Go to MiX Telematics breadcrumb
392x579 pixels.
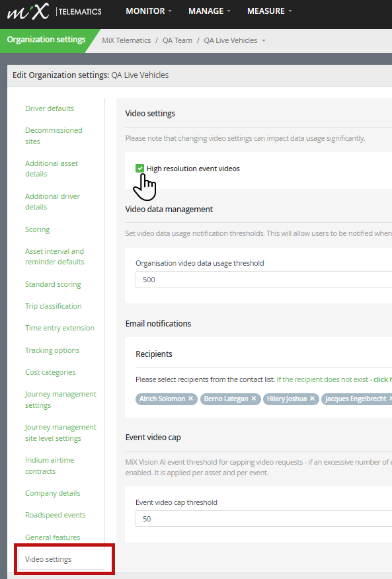[x=126, y=40]
